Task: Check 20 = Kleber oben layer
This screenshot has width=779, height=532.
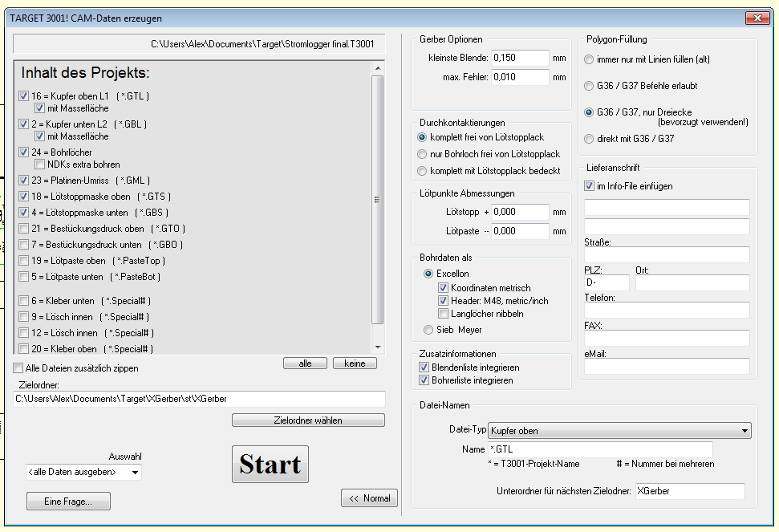Action: coord(23,349)
